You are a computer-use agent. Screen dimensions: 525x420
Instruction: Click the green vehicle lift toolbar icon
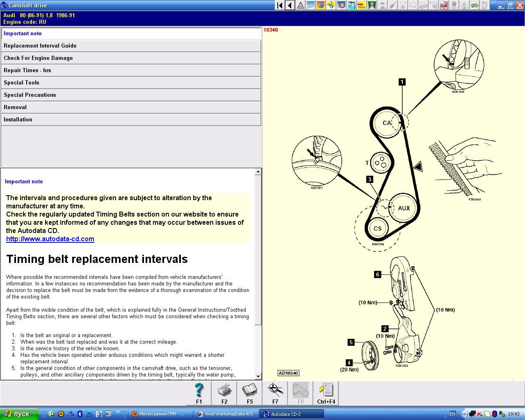pos(372,5)
